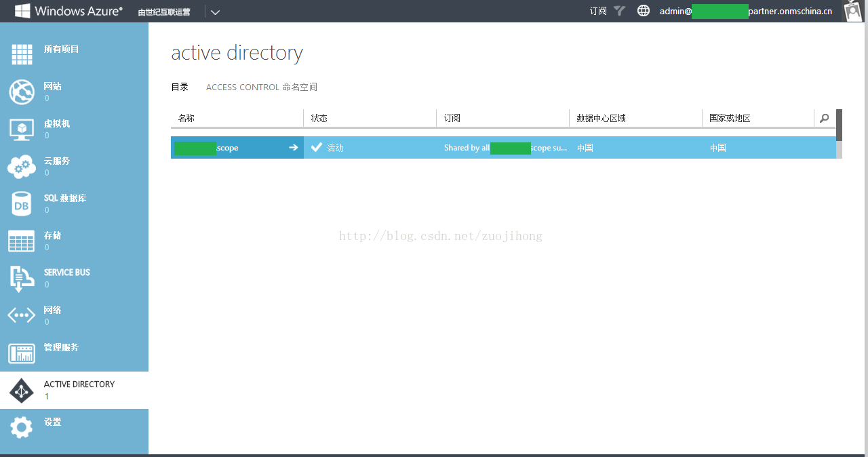Select ACTIVE DIRECTORY label in sidebar

click(x=79, y=384)
